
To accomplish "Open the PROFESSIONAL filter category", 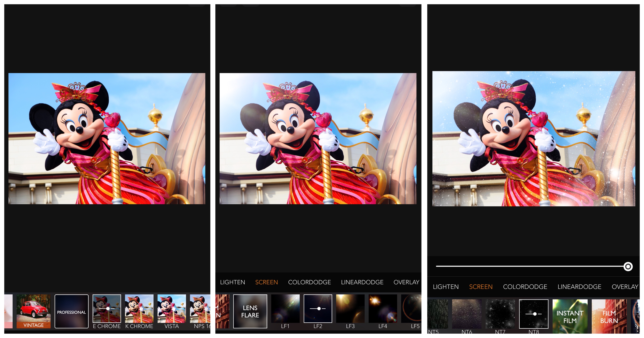I will tap(72, 311).
